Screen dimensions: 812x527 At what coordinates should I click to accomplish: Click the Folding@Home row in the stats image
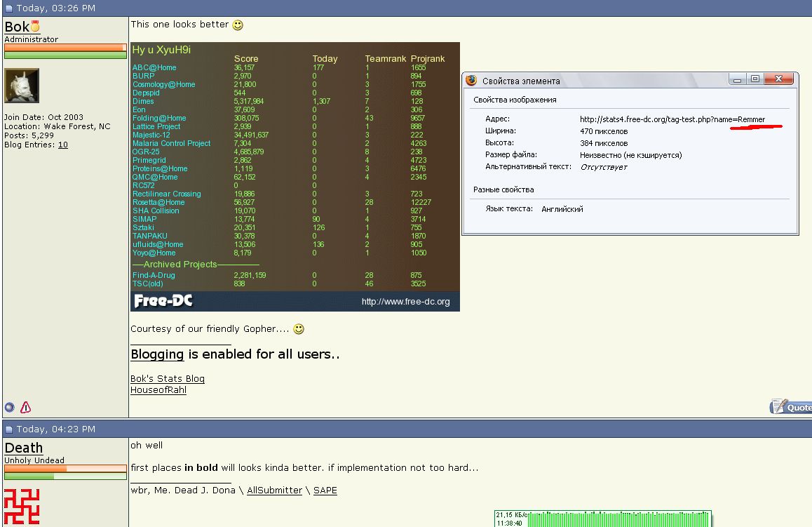[280, 118]
